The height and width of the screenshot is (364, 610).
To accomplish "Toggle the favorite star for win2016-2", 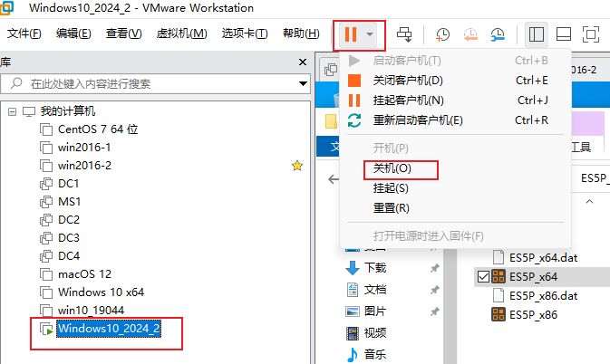I will (x=297, y=166).
